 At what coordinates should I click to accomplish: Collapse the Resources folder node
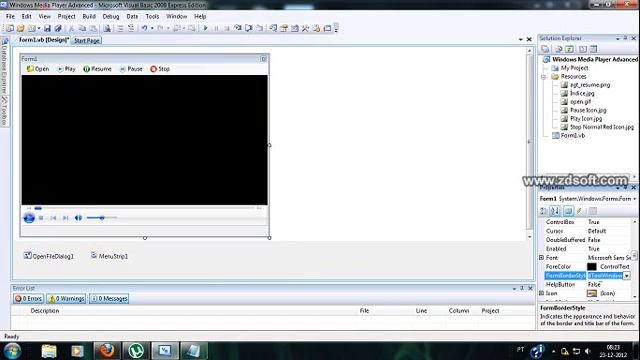click(544, 77)
